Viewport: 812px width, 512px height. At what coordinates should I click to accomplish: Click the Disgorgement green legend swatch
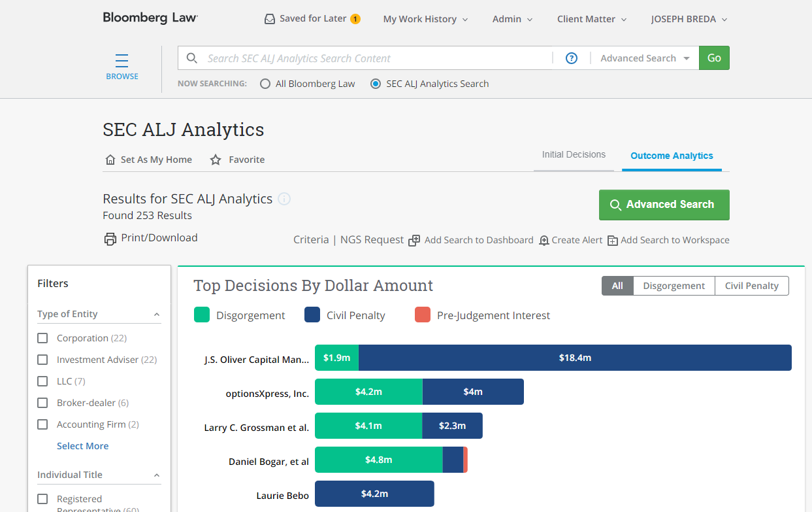coord(202,315)
